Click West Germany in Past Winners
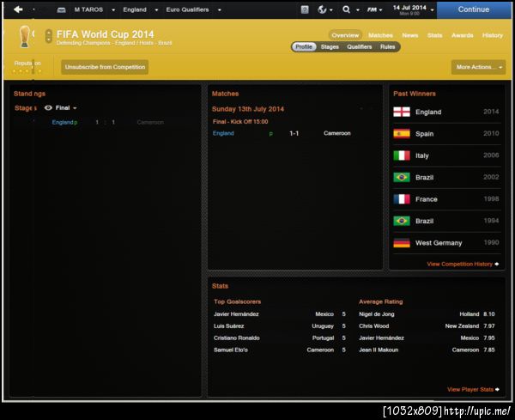515x420 pixels. point(439,243)
